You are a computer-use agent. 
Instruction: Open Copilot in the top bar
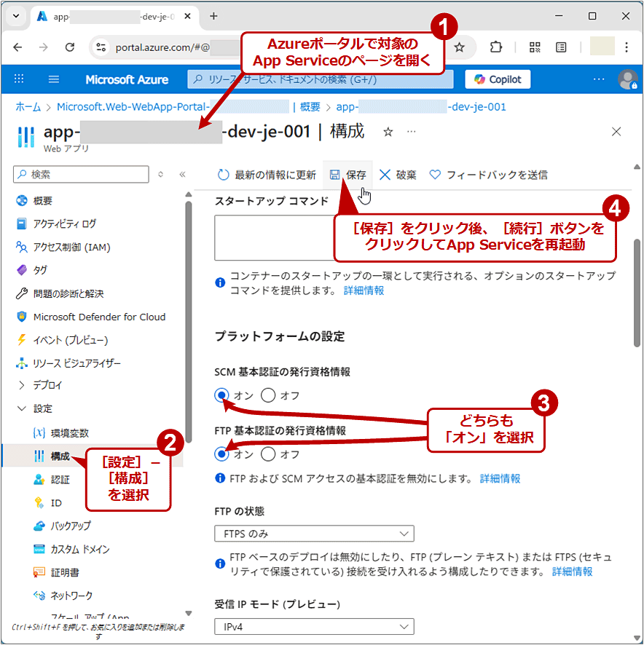[497, 79]
